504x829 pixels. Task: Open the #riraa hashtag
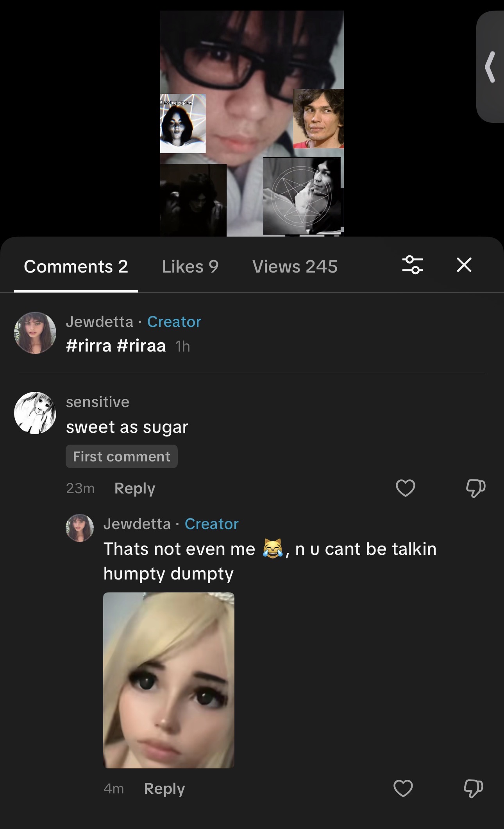141,346
